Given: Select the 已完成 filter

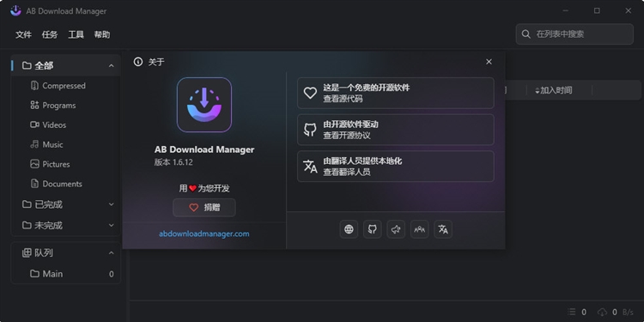Looking at the screenshot, I should [x=66, y=204].
